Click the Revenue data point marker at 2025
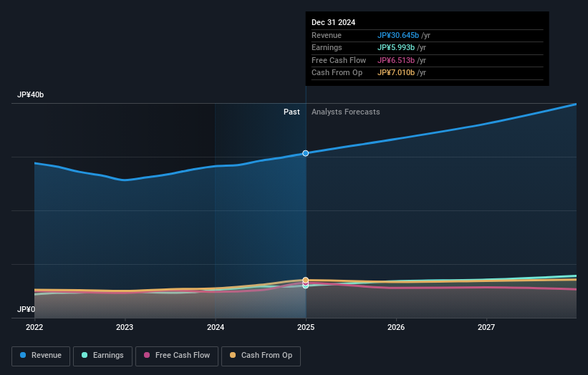This screenshot has width=588, height=375. click(306, 153)
